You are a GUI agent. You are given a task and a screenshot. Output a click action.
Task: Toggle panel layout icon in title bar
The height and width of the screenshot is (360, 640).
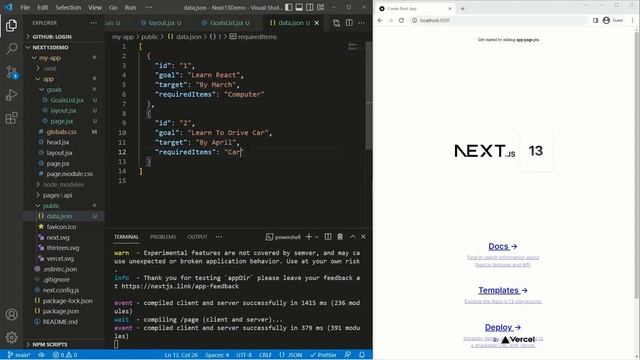[x=299, y=7]
